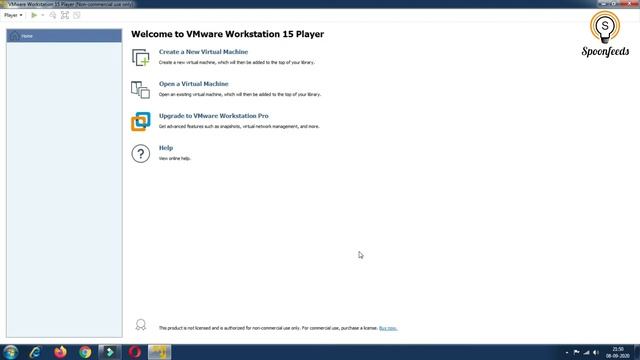
Task: Click 'This product is not licensed' notice text
Action: click(x=268, y=328)
